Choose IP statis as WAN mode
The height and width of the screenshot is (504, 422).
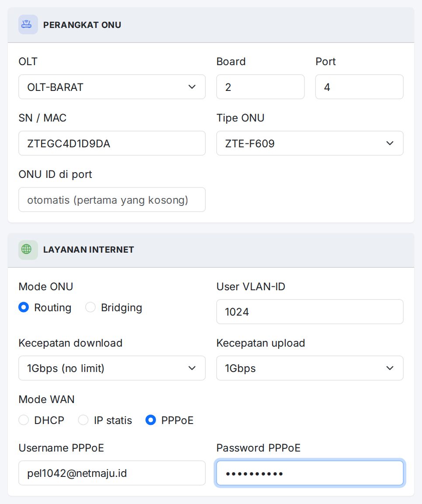tap(83, 420)
